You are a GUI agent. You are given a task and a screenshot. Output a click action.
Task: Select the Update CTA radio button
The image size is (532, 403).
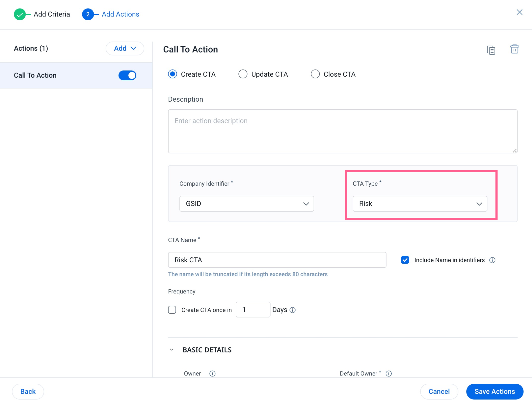pyautogui.click(x=242, y=74)
